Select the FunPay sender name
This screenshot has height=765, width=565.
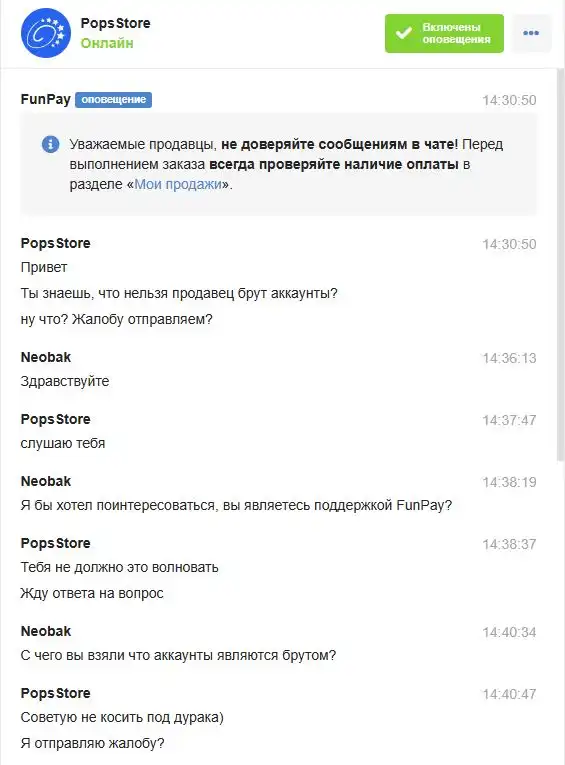pyautogui.click(x=45, y=99)
